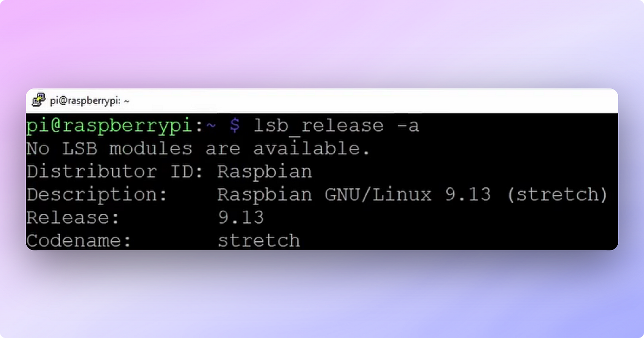Click the -a flag of the command

(407, 126)
